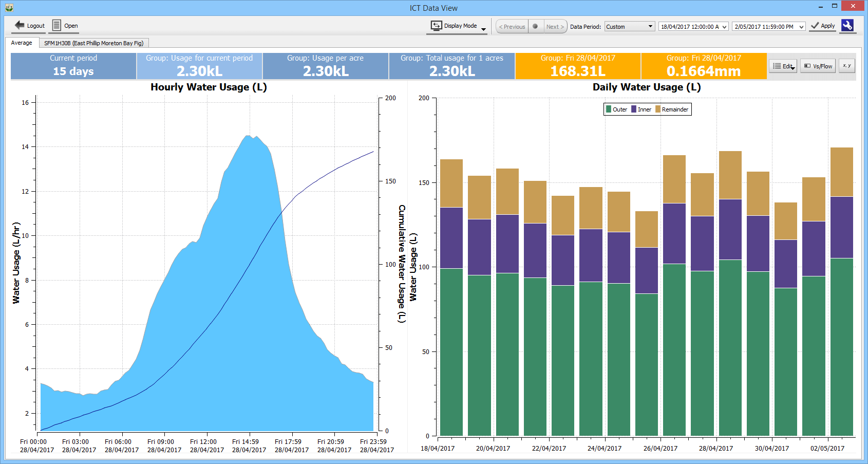Screen dimensions: 868x464
Task: Open settings with the blue wrench icon
Action: [x=847, y=25]
